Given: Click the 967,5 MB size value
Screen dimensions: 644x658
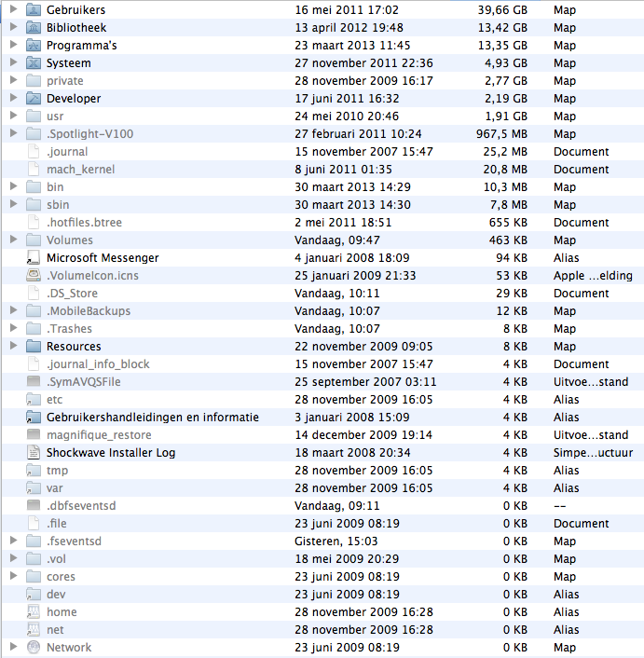Looking at the screenshot, I should pyautogui.click(x=501, y=134).
